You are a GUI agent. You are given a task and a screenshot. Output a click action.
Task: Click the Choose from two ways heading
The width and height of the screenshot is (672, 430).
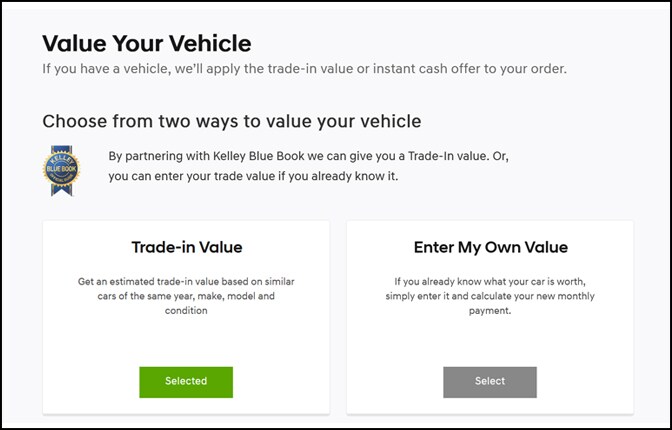point(231,121)
